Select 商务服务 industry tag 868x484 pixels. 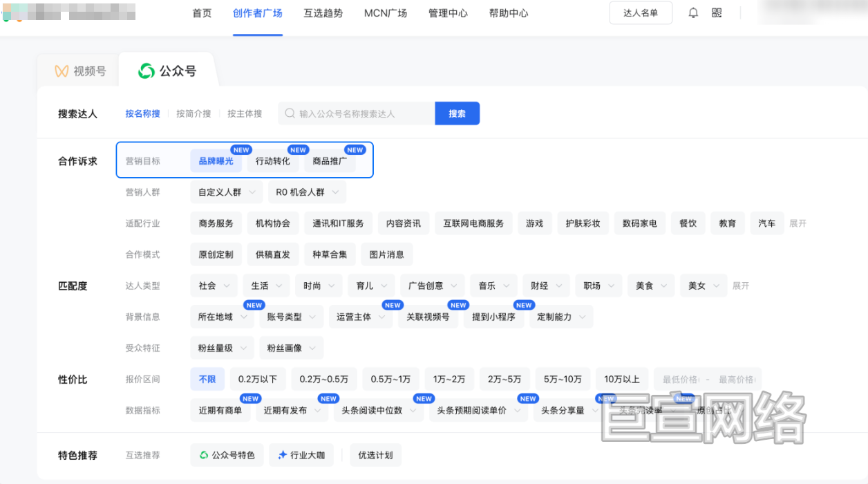coord(216,223)
